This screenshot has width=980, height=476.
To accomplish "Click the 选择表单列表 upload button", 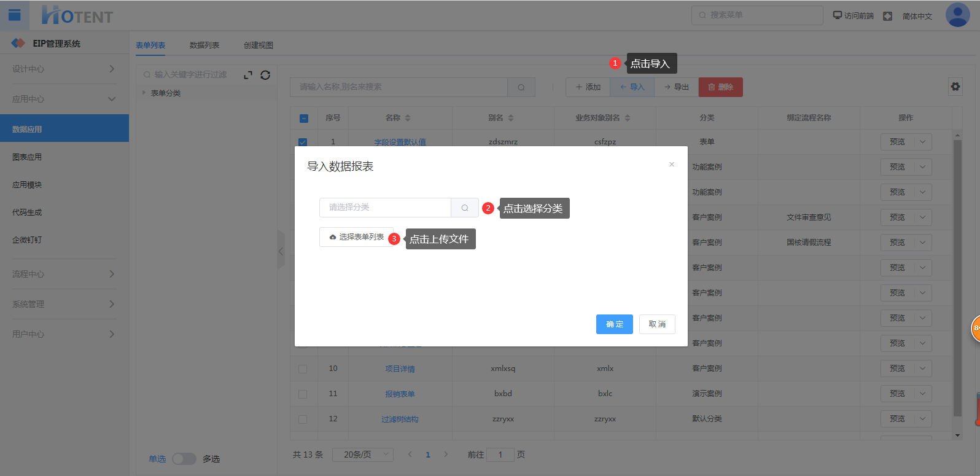I will [356, 237].
